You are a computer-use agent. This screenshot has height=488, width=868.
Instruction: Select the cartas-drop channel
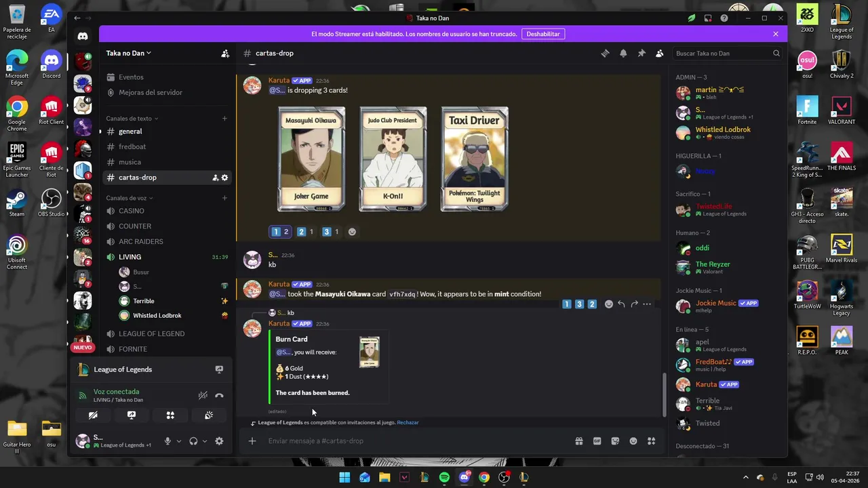pyautogui.click(x=166, y=178)
